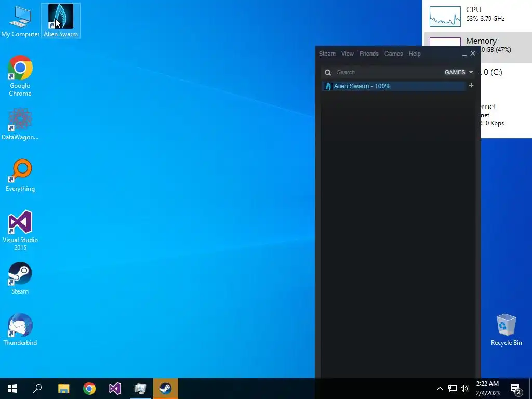
Task: Open My Computer desktop icon
Action: click(x=20, y=20)
